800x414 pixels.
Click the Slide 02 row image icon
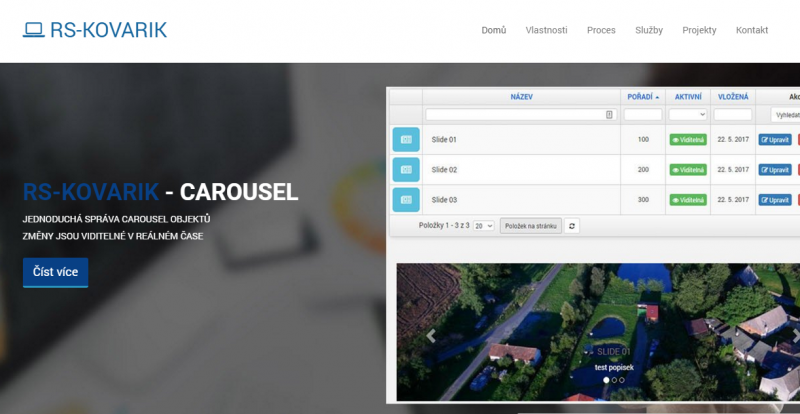pyautogui.click(x=406, y=170)
